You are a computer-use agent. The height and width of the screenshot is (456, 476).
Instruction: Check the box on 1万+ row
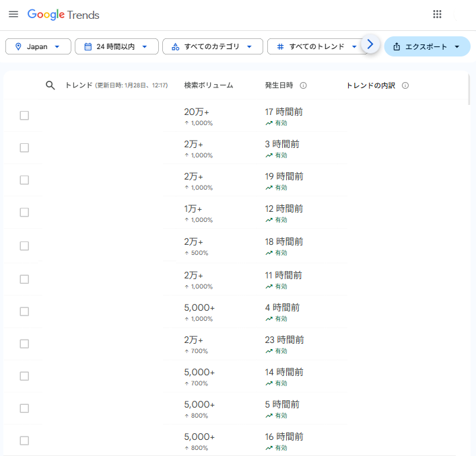[x=24, y=213]
